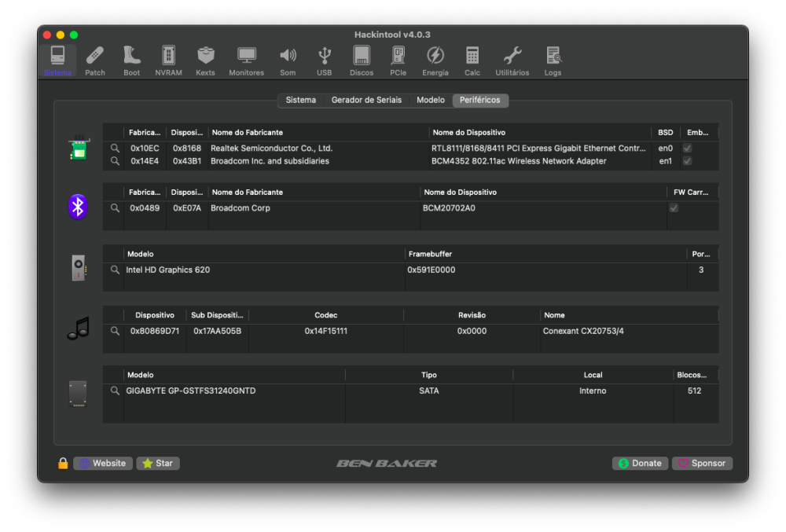Image resolution: width=786 pixels, height=532 pixels.
Task: Toggle FW Carregado checkbox for BCM20702A0
Action: tap(674, 208)
